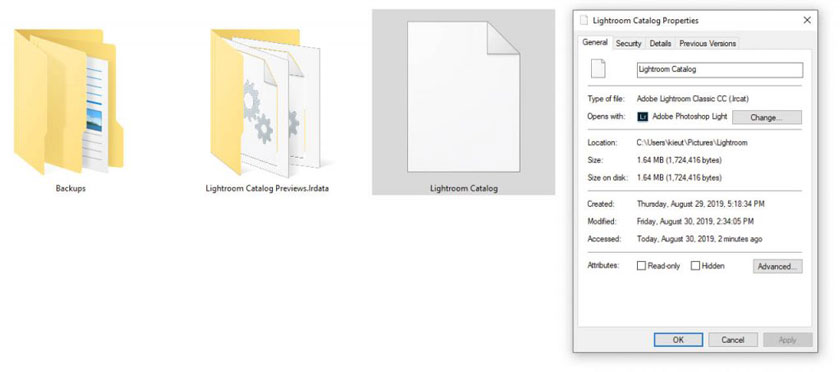Click the Adobe Photoshop Light program name

click(690, 116)
